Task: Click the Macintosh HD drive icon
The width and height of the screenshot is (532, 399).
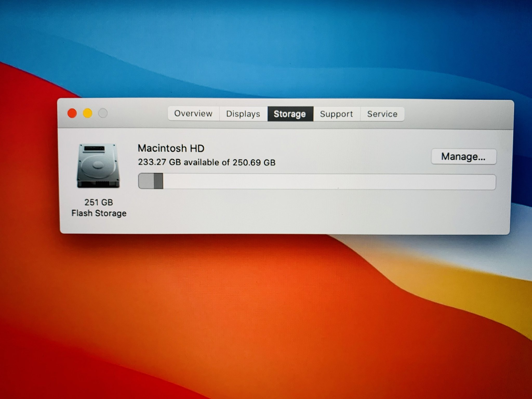Action: tap(98, 166)
